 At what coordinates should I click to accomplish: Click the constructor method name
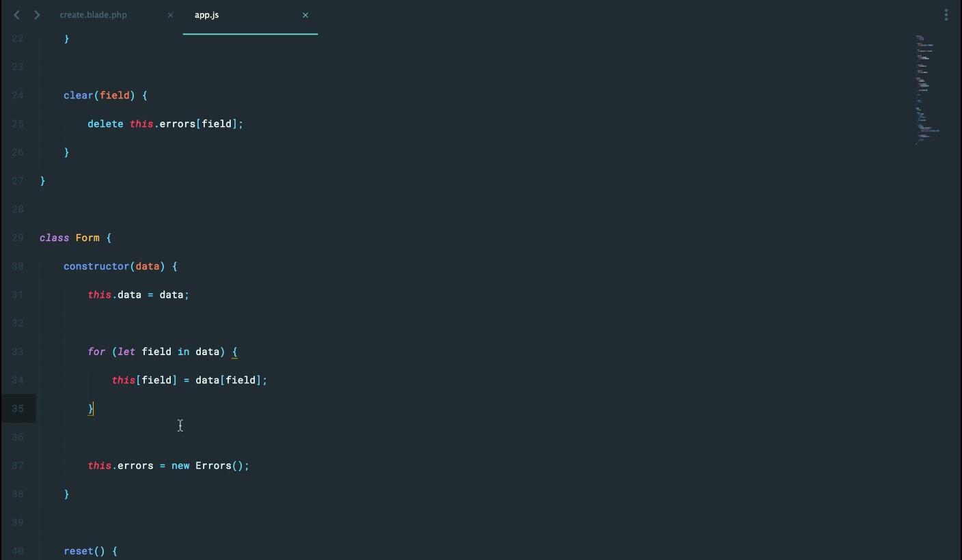[96, 266]
